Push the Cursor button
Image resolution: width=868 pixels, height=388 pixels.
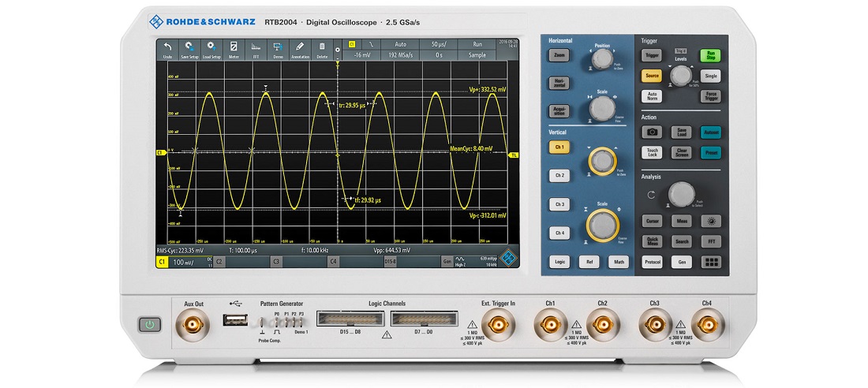(x=652, y=221)
